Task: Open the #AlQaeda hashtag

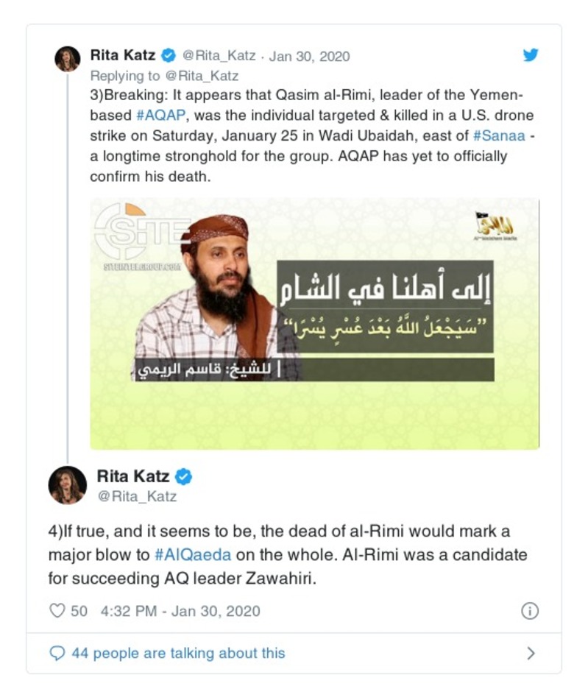Action: click(x=196, y=554)
